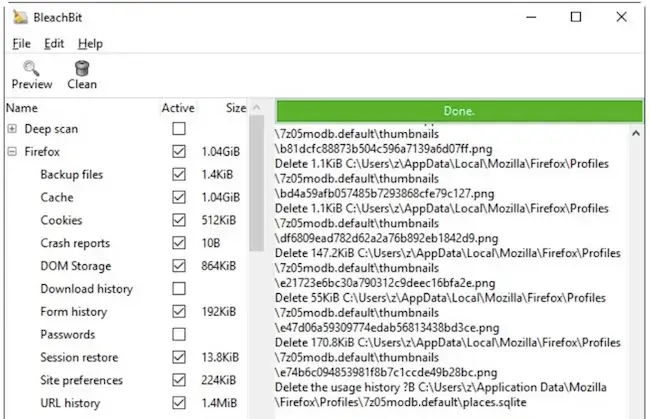Viewport: 650px width, 419px height.
Task: Select the DOM Storage item
Action: [75, 266]
